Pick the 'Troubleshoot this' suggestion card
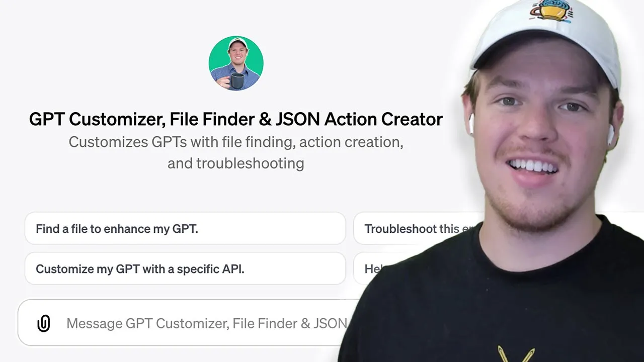 click(418, 229)
